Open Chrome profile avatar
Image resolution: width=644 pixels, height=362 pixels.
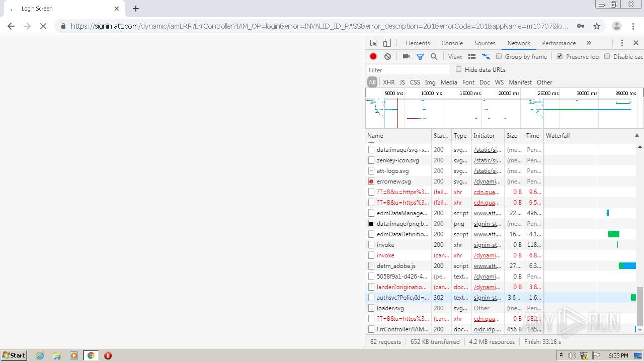click(x=616, y=26)
